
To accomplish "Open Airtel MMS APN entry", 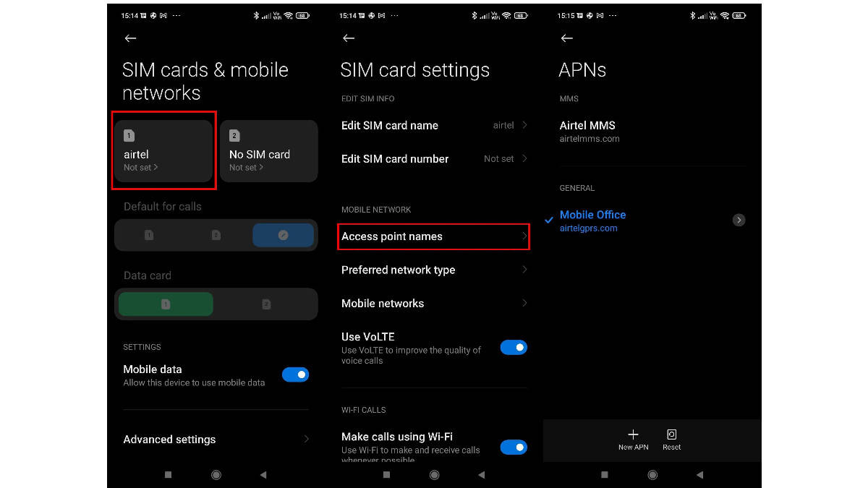I will [x=652, y=131].
